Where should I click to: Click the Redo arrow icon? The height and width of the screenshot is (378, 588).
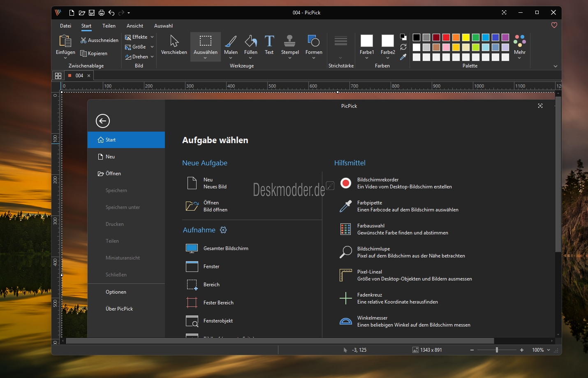coord(121,13)
